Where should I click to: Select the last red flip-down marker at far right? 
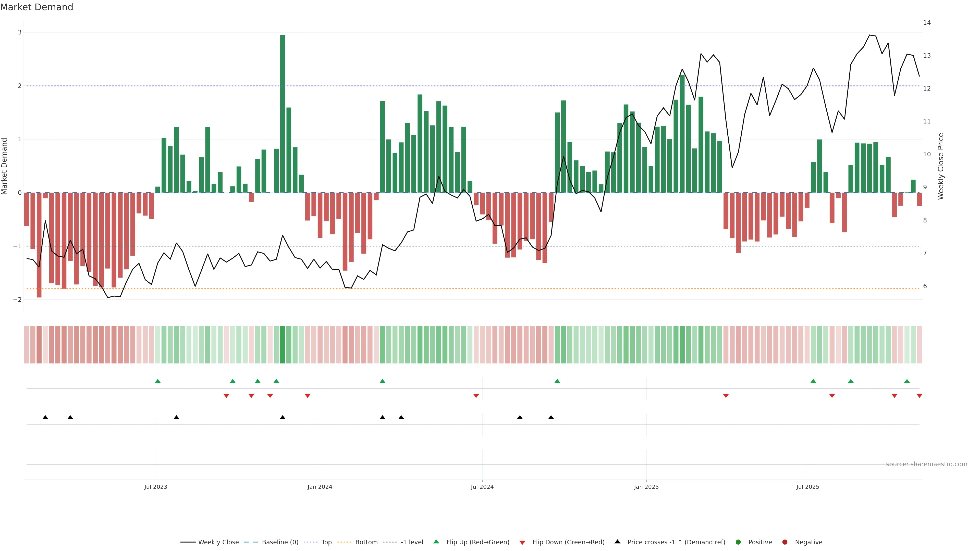click(919, 396)
